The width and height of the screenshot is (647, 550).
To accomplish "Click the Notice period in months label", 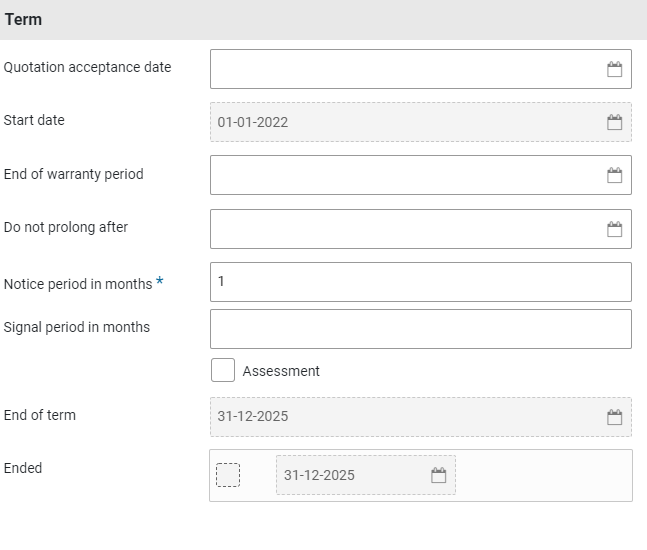I will coord(78,284).
